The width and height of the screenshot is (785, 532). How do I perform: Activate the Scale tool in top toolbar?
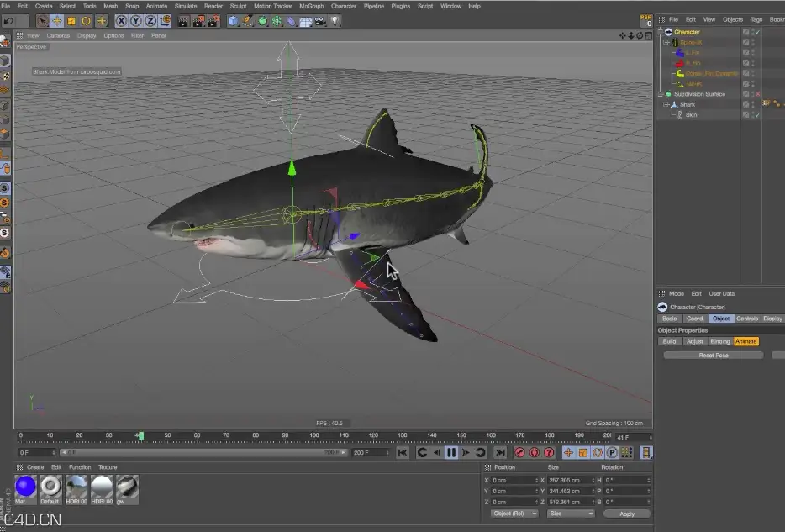coord(71,21)
